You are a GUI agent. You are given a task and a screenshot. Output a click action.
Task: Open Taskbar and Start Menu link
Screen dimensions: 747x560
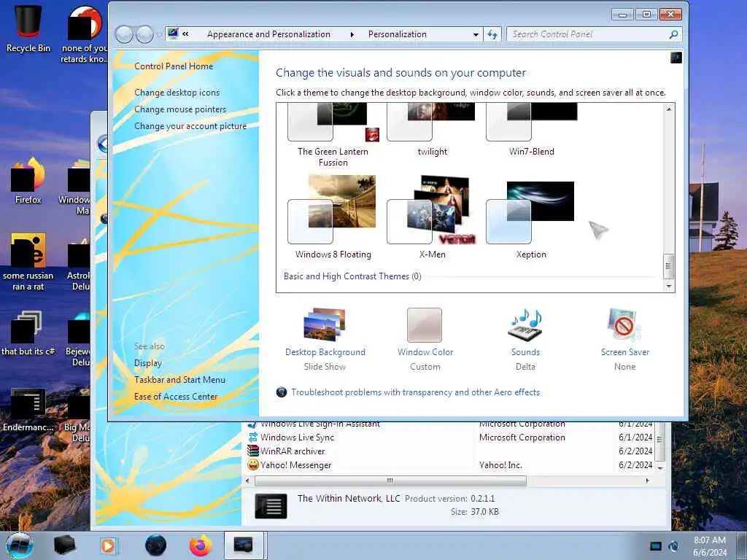pos(179,379)
